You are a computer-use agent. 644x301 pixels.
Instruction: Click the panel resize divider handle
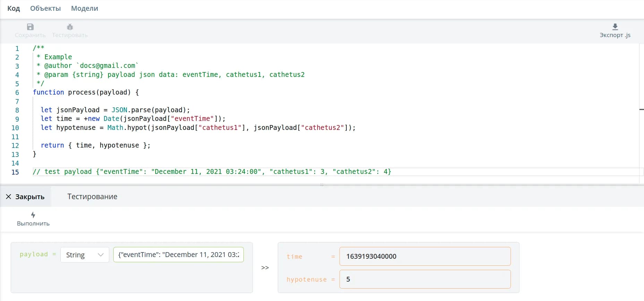(322, 185)
